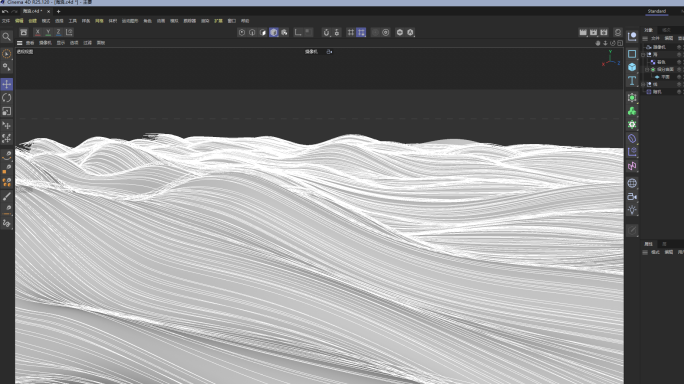
Task: Click the Undo arrow
Action: [5, 12]
